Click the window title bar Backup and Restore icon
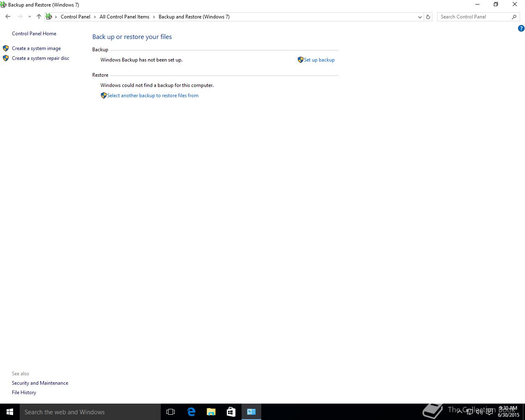525x420 pixels. point(3,5)
